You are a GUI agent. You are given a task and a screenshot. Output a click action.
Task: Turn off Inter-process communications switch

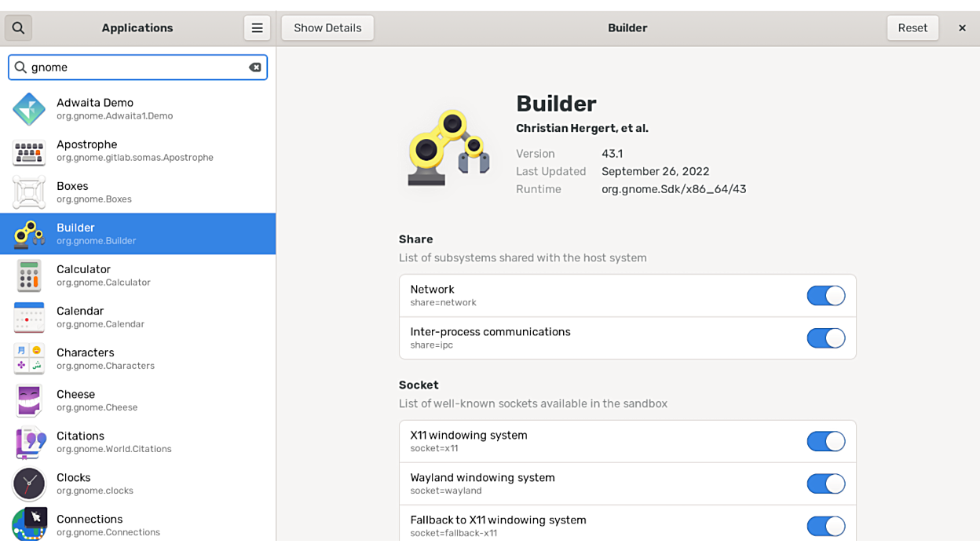[x=825, y=338]
